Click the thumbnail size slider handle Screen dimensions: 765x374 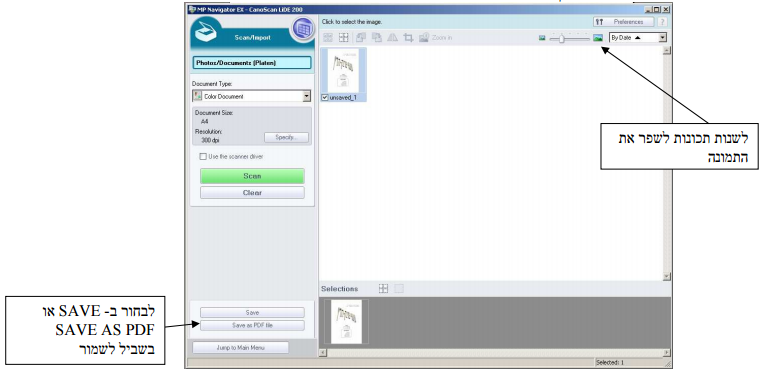(562, 38)
